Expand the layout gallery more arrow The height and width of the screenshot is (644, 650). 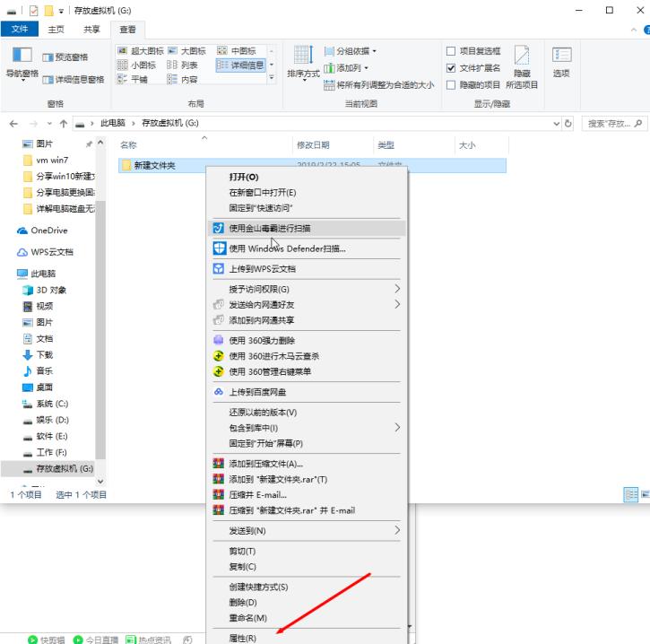272,77
